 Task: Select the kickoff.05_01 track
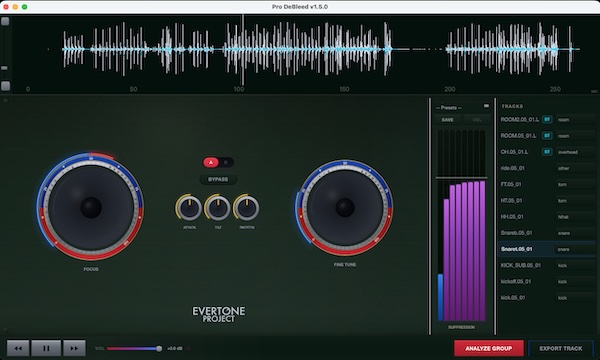pyautogui.click(x=516, y=282)
